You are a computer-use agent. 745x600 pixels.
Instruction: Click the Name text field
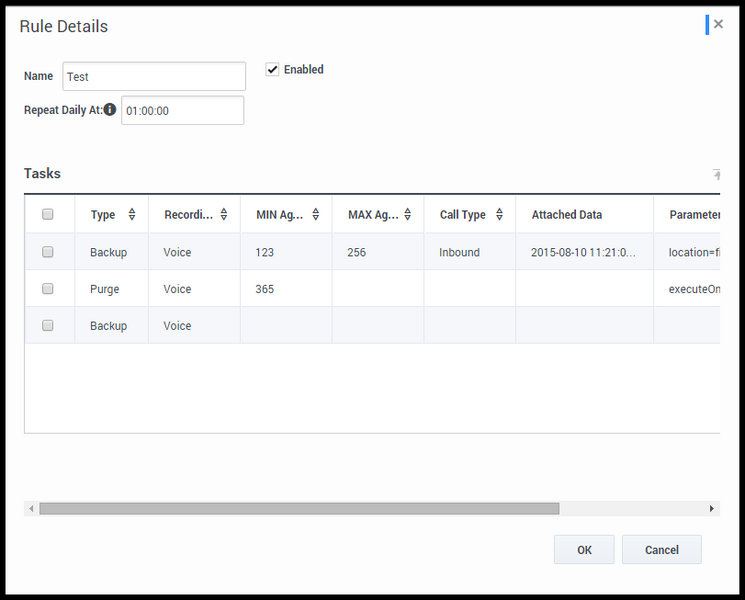154,76
